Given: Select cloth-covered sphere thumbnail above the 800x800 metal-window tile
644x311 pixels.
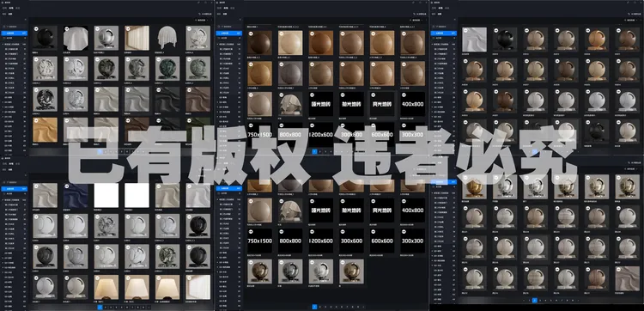Looking at the screenshot, I should (x=290, y=210).
